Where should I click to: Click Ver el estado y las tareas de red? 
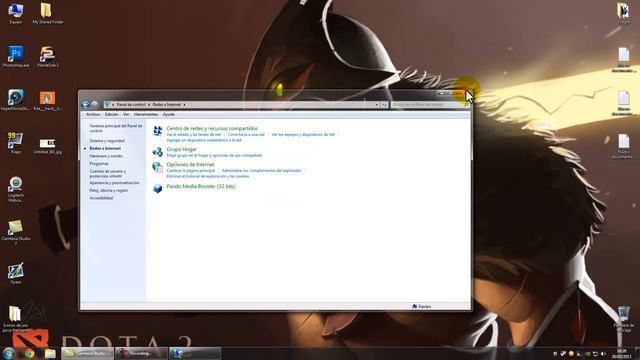(x=193, y=134)
